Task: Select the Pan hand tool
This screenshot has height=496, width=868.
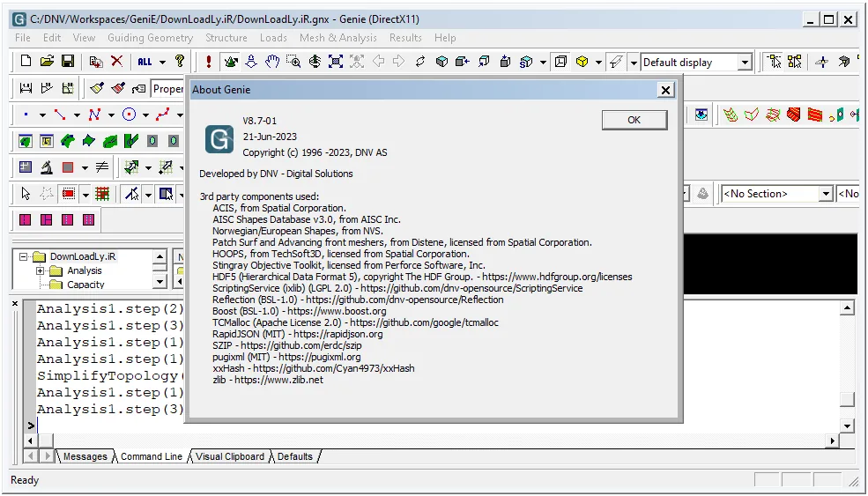Action: tap(271, 62)
